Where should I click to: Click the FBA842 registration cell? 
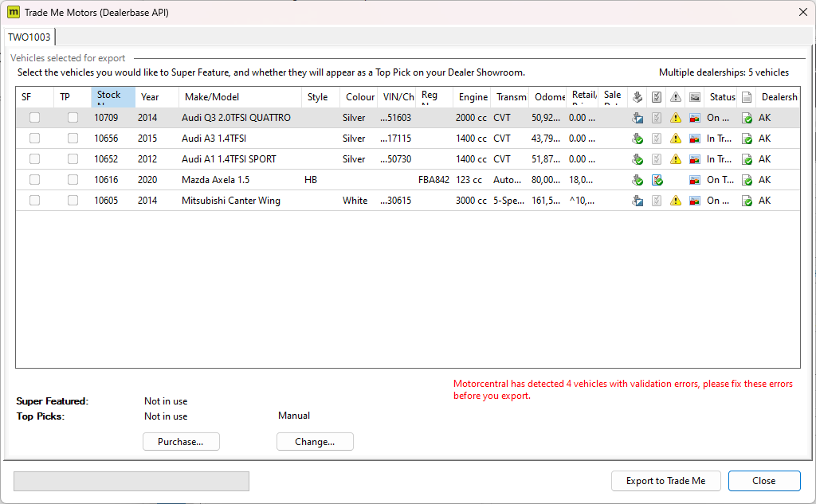(x=433, y=179)
